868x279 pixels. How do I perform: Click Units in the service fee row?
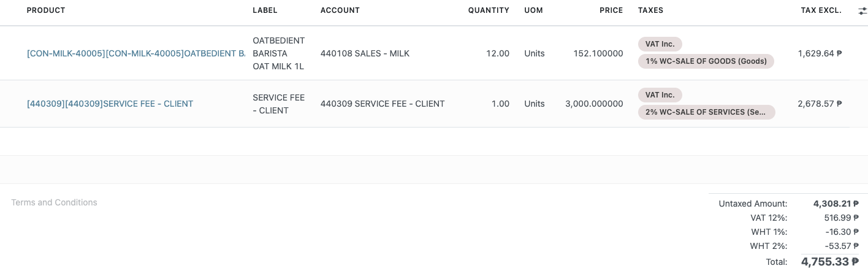tap(535, 104)
